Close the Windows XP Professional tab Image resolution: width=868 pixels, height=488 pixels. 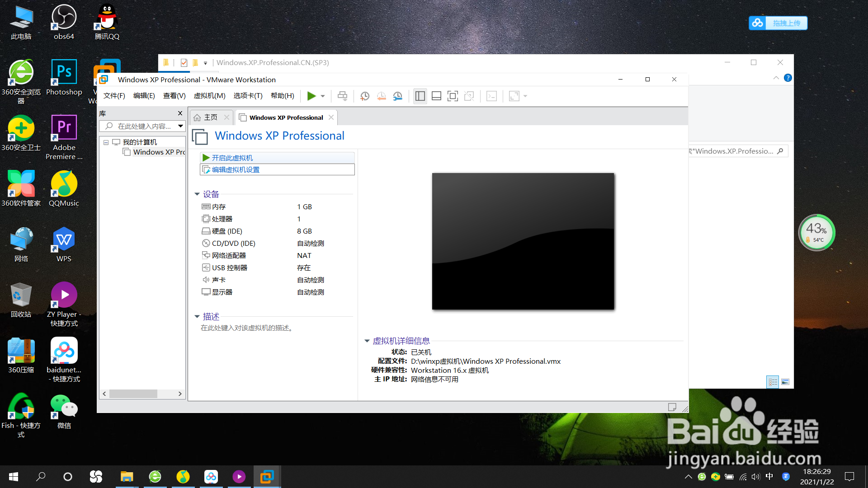pos(331,117)
